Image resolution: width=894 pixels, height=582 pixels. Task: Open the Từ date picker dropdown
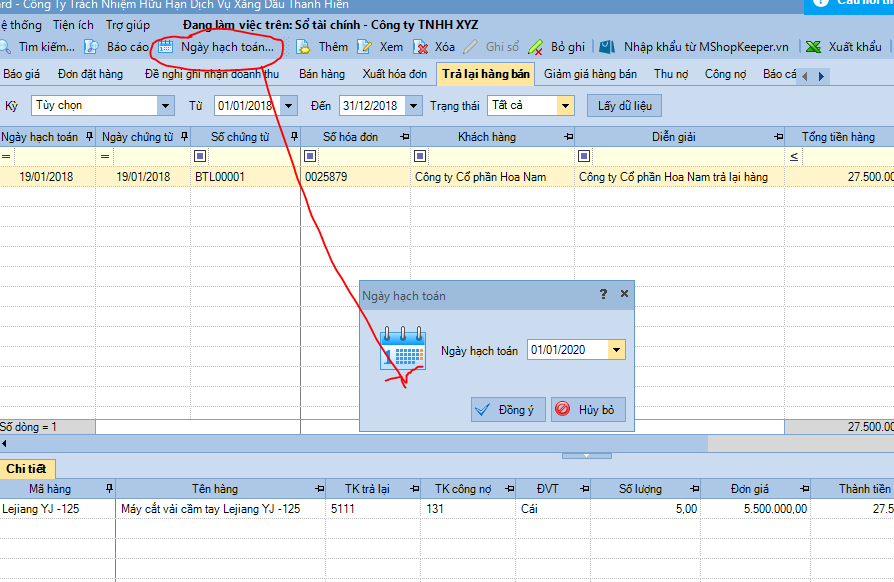point(288,106)
